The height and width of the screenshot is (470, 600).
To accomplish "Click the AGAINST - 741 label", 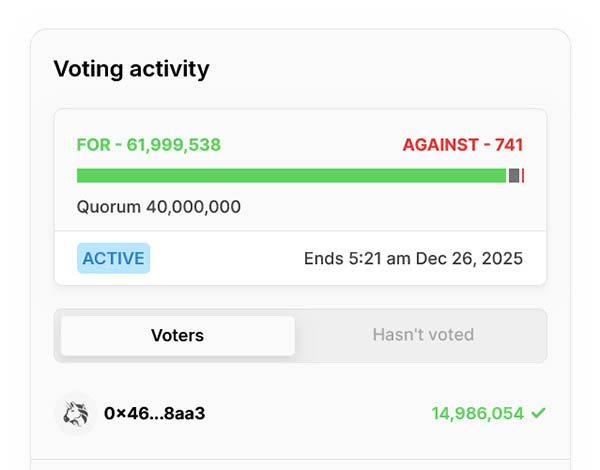I will point(462,145).
